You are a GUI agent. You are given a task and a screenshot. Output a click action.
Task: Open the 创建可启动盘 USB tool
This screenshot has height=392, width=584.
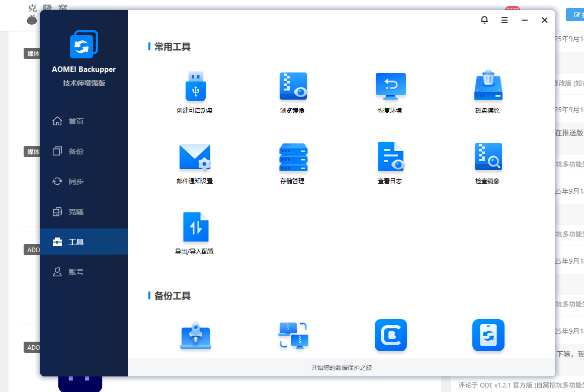(195, 87)
